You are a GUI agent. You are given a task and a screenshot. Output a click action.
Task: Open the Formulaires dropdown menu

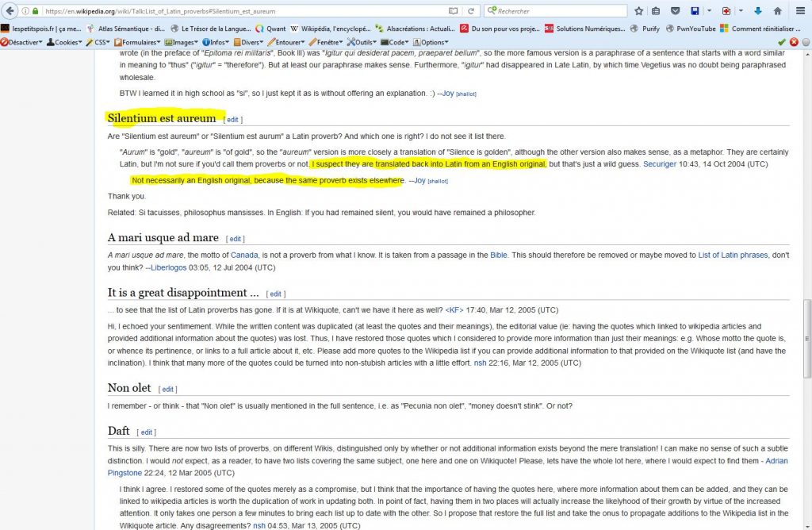137,42
